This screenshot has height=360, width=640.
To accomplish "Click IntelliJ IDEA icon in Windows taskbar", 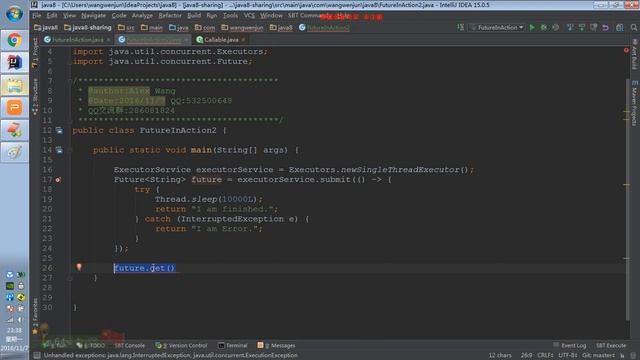I will pos(15,62).
